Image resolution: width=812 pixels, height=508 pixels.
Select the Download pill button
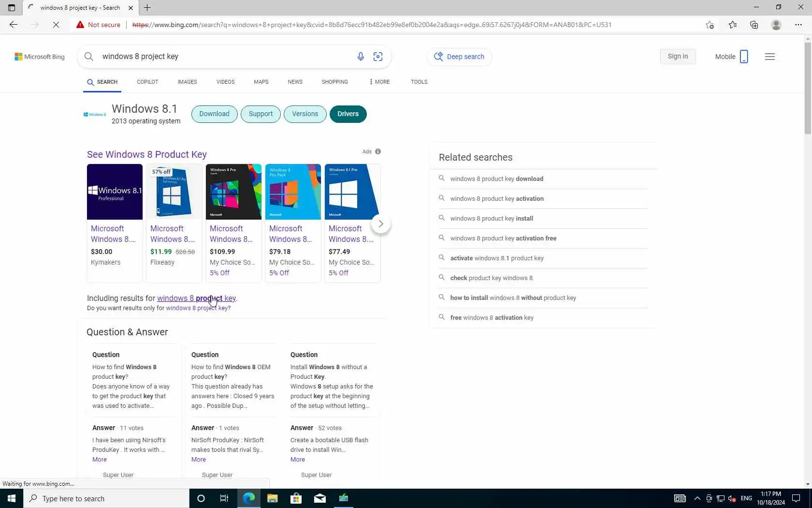pyautogui.click(x=214, y=114)
